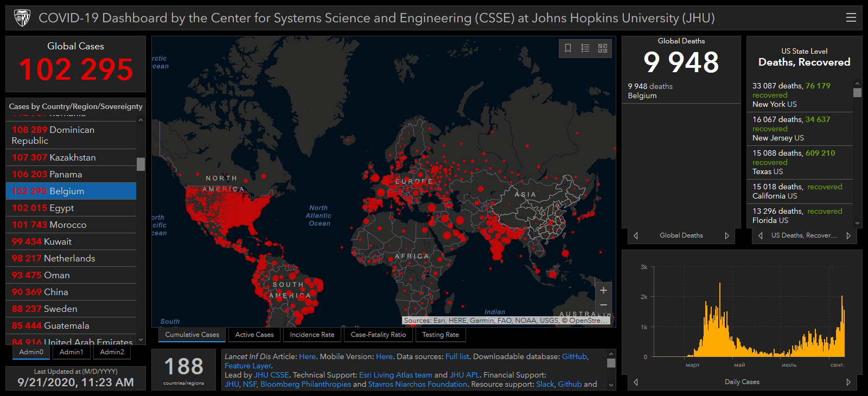Switch to Cumulative Cases map tab

coord(192,335)
